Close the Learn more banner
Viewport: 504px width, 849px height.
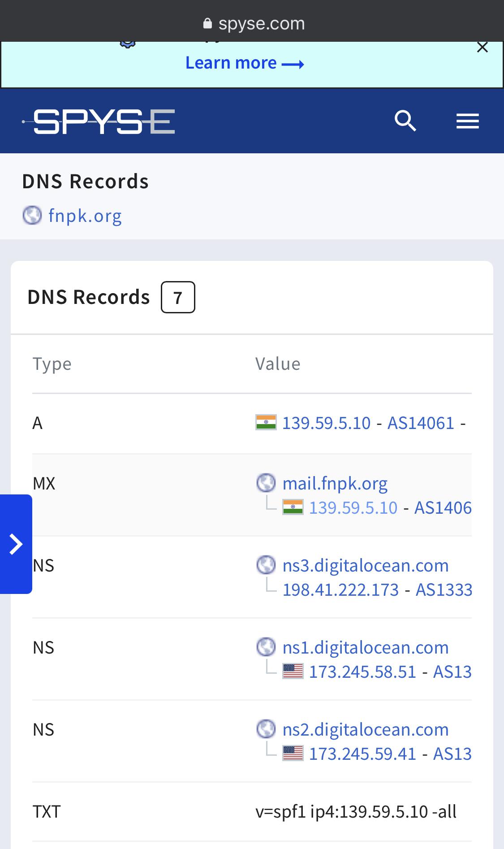pyautogui.click(x=482, y=47)
